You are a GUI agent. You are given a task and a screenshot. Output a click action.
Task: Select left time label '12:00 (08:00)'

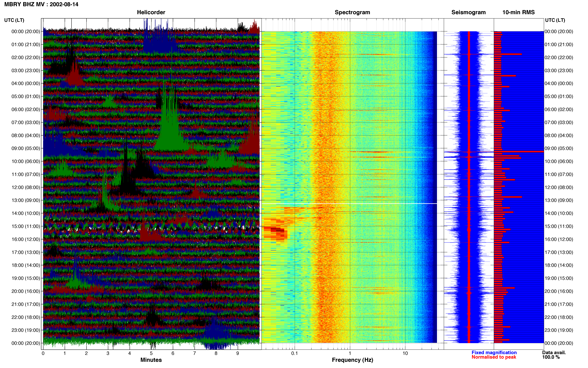(x=26, y=187)
